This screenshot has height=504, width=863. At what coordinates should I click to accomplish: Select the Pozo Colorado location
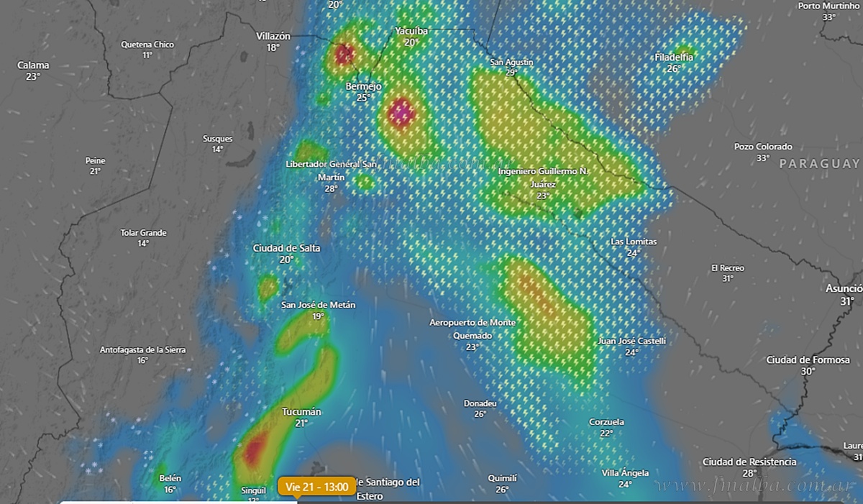tap(763, 147)
